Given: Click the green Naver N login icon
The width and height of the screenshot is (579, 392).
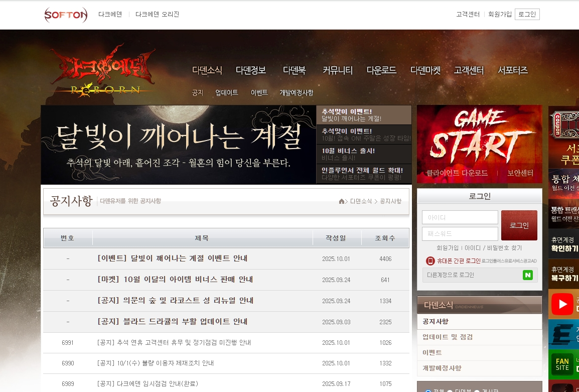Looking at the screenshot, I should click(x=528, y=275).
